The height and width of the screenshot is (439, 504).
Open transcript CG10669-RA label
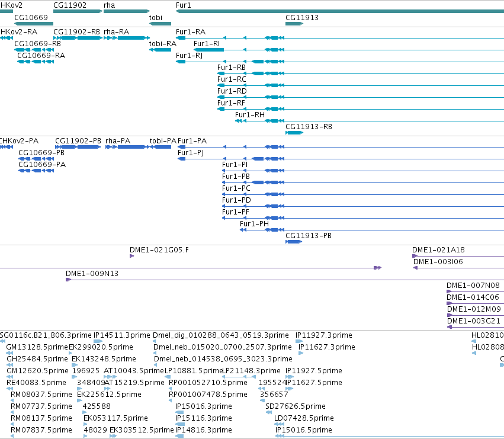pyautogui.click(x=41, y=56)
